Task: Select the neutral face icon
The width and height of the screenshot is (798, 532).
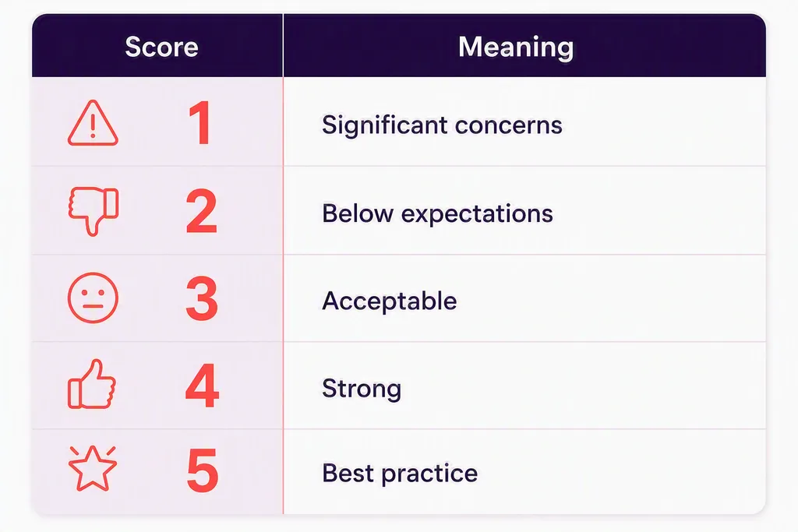Action: point(94,298)
